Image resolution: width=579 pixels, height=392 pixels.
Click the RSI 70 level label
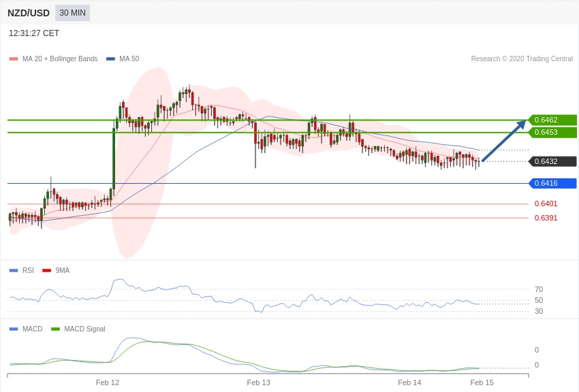click(539, 289)
